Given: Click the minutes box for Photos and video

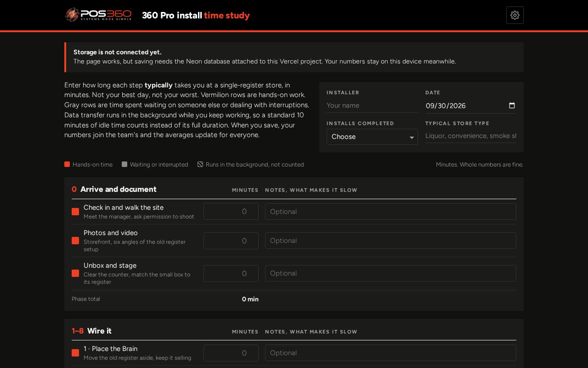Looking at the screenshot, I should coord(231,241).
